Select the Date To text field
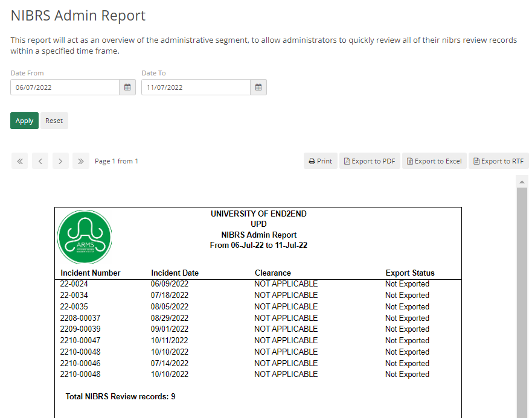 pos(195,87)
